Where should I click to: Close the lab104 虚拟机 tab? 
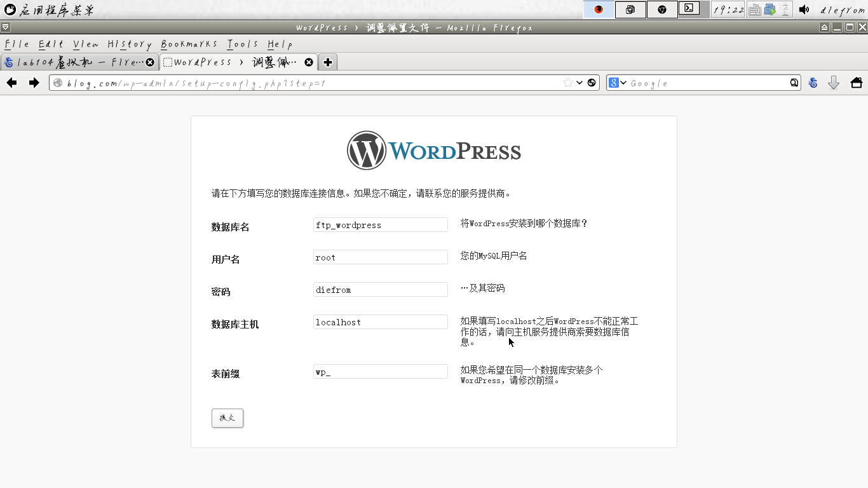pyautogui.click(x=150, y=62)
